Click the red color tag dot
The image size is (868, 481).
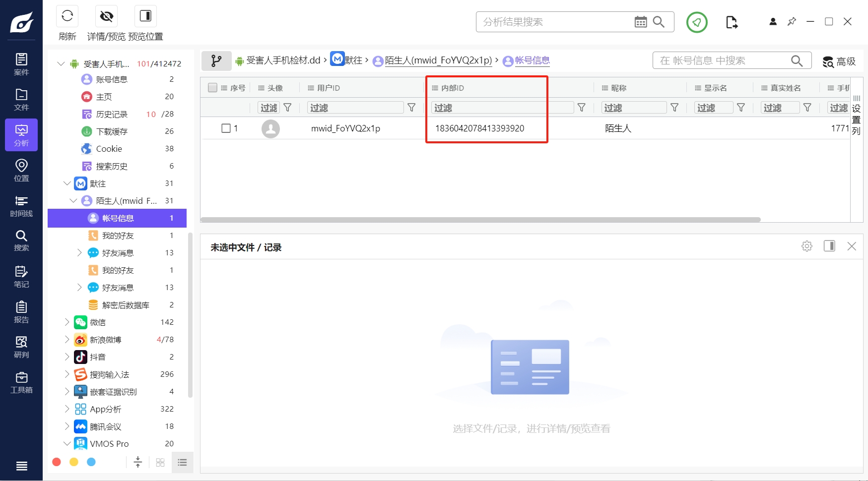coord(57,462)
